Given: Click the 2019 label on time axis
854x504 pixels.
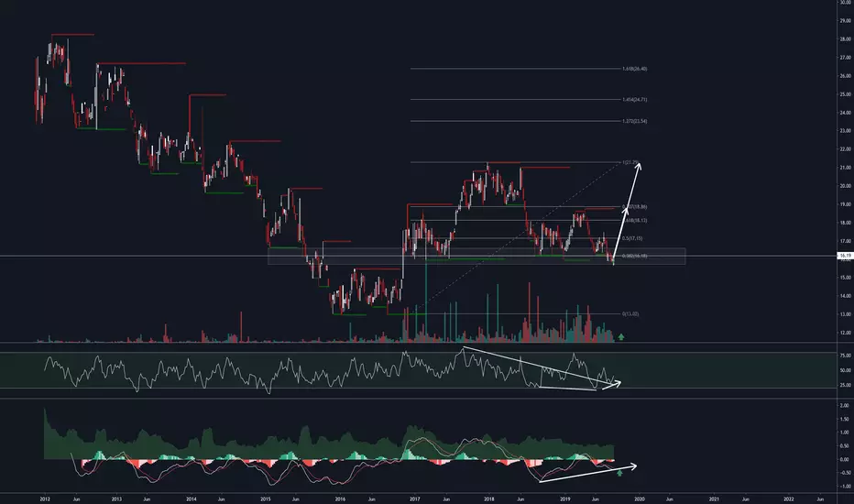Looking at the screenshot, I should (x=565, y=499).
